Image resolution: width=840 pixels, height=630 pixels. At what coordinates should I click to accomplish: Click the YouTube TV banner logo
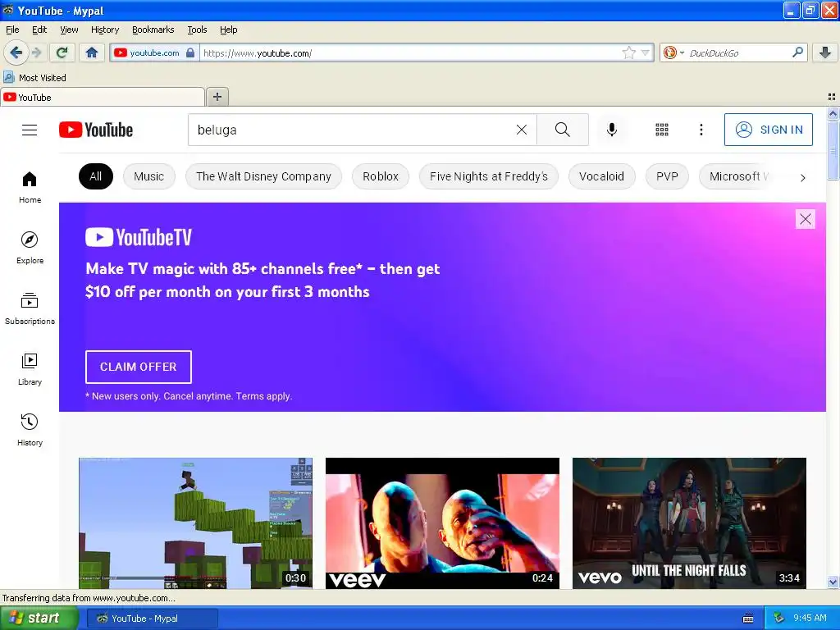tap(138, 237)
